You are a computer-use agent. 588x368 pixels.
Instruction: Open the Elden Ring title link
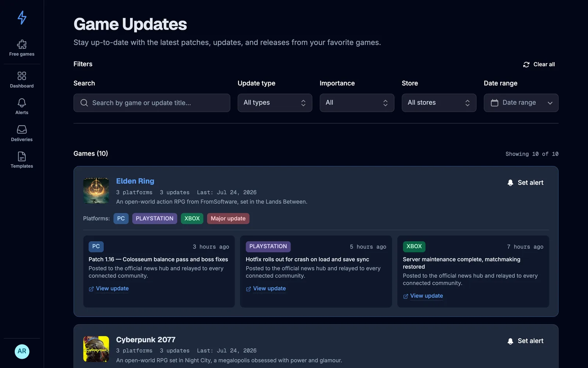pos(135,181)
